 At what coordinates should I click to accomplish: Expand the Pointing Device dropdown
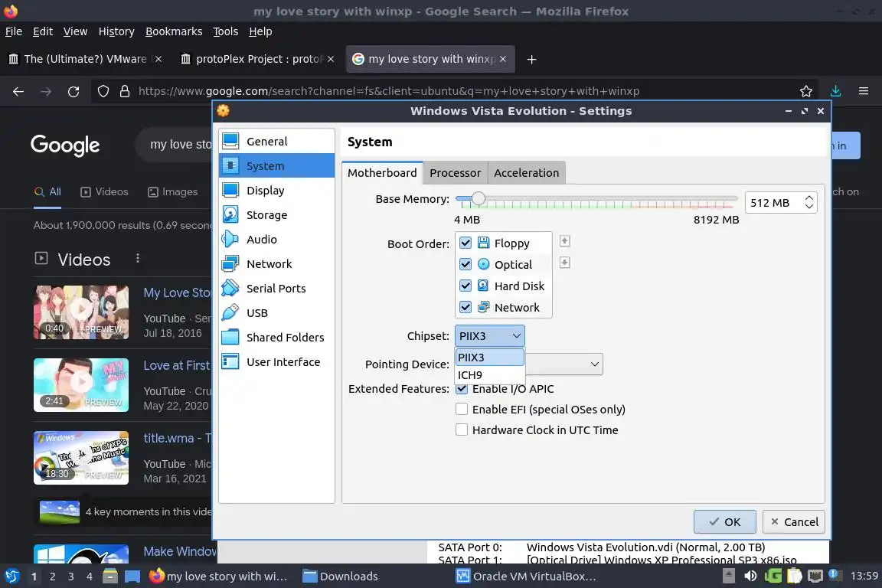594,364
